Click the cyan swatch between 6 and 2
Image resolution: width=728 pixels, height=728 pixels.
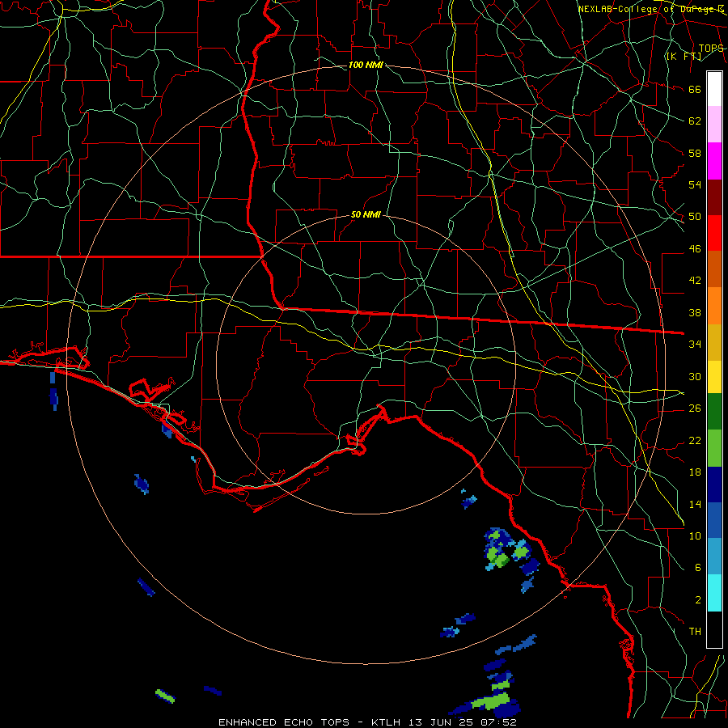[x=714, y=593]
